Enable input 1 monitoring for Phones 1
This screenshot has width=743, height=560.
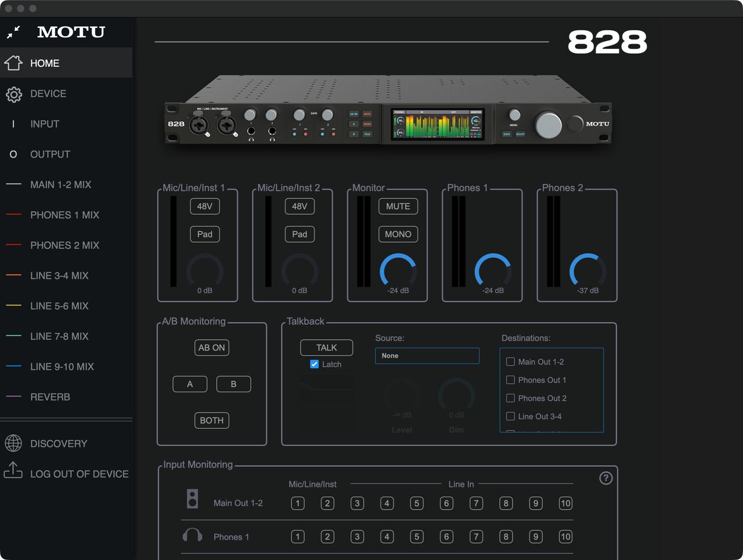(298, 537)
